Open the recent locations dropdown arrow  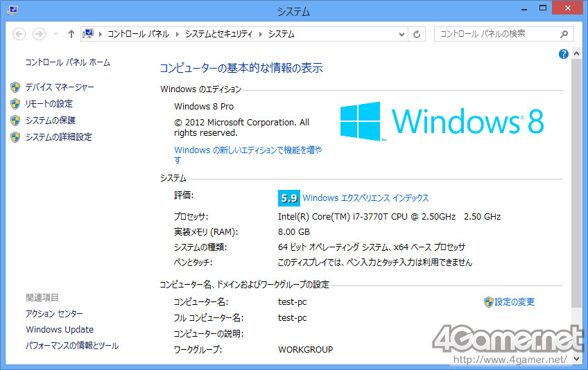click(x=55, y=34)
